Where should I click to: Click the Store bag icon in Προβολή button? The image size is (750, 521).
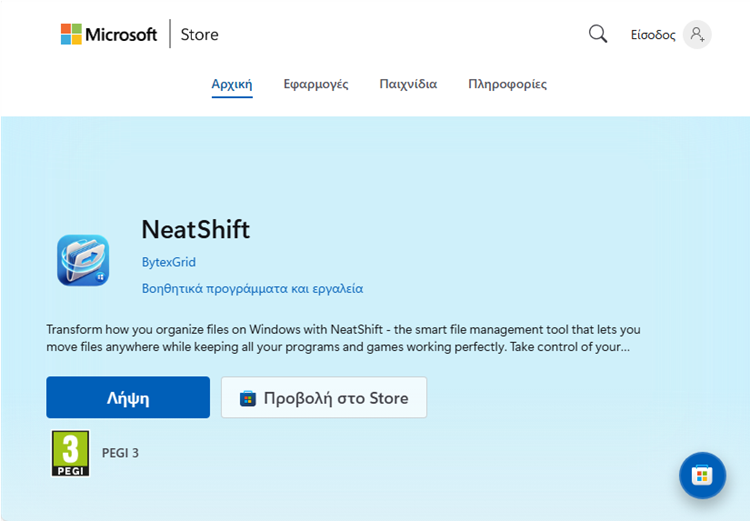pyautogui.click(x=248, y=398)
